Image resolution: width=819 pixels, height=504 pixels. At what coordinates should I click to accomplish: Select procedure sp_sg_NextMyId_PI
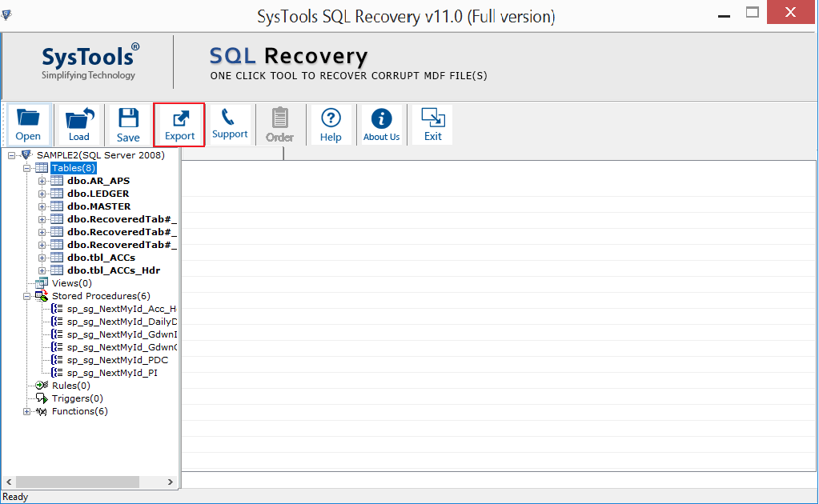pos(112,373)
